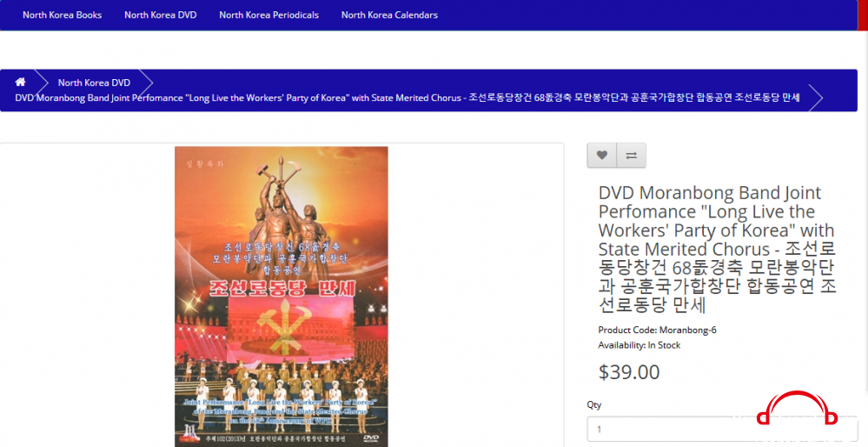
Task: Click the Product Code: Moranbong-6 text
Action: coord(657,330)
